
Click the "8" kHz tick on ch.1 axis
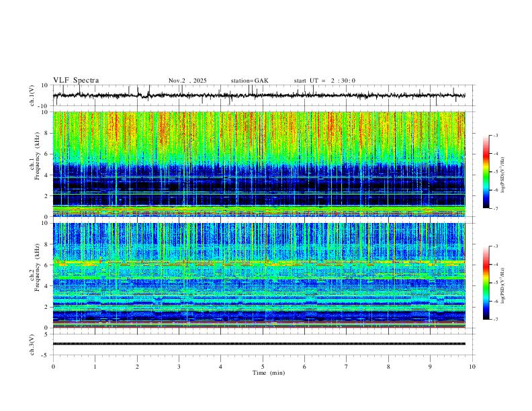pos(47,133)
